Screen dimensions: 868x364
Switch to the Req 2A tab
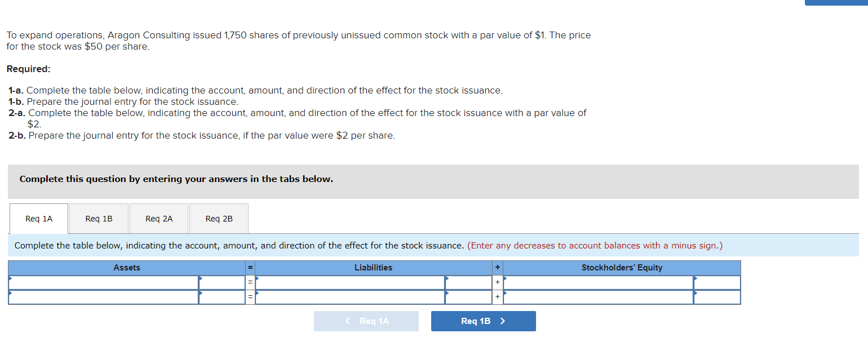pos(158,219)
